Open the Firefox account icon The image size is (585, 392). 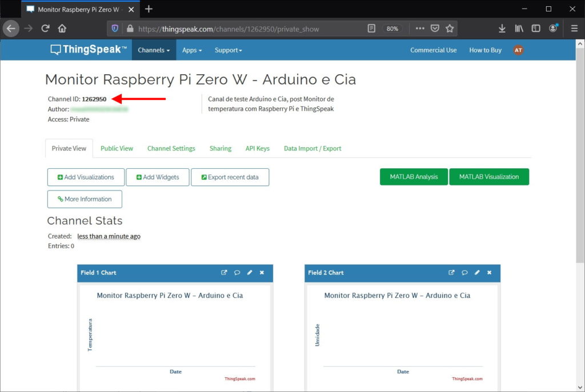553,29
